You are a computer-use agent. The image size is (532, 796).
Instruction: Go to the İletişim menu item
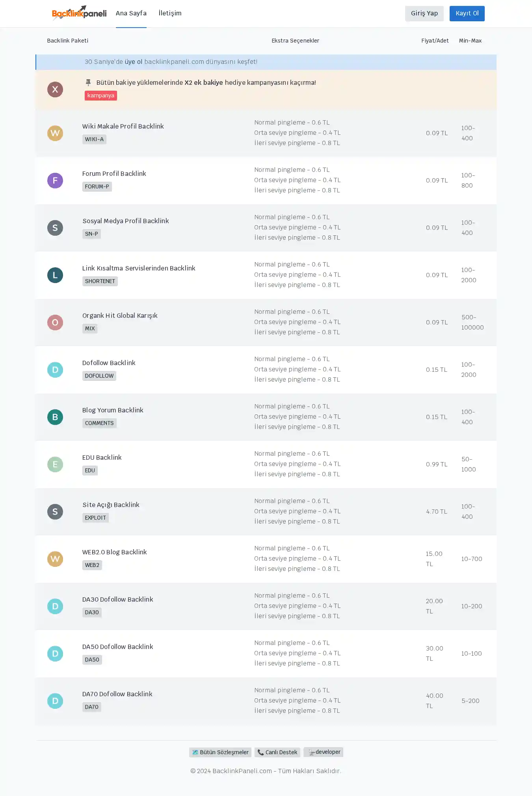click(170, 13)
